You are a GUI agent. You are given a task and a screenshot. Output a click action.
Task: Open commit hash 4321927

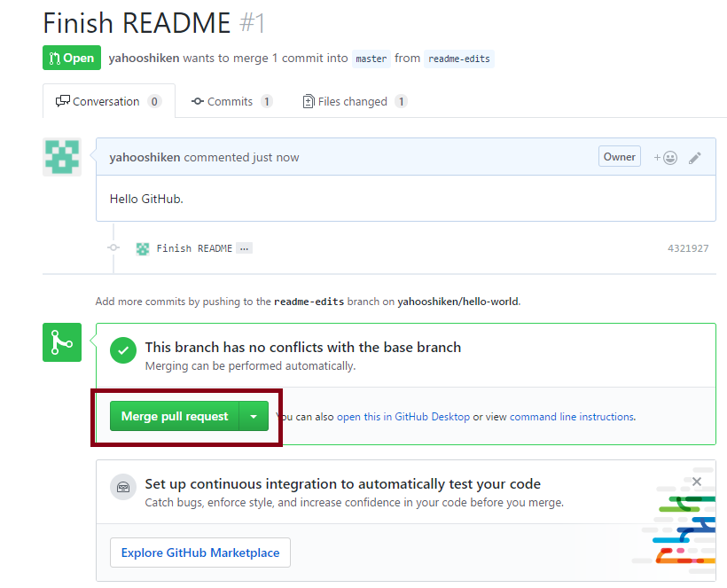688,248
